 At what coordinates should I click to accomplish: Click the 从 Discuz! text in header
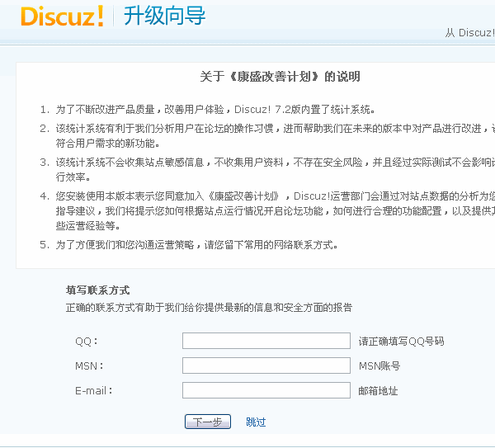click(x=470, y=33)
